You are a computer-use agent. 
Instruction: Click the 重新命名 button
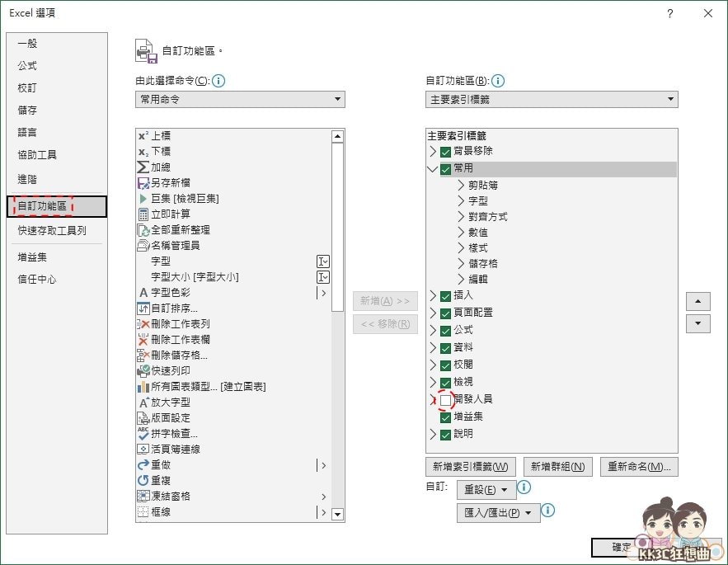(639, 467)
